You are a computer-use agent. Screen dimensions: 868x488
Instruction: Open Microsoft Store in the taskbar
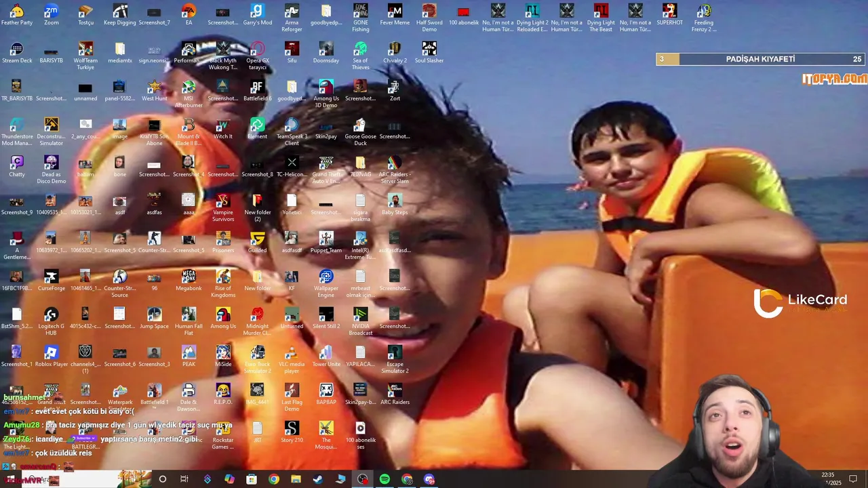252,479
